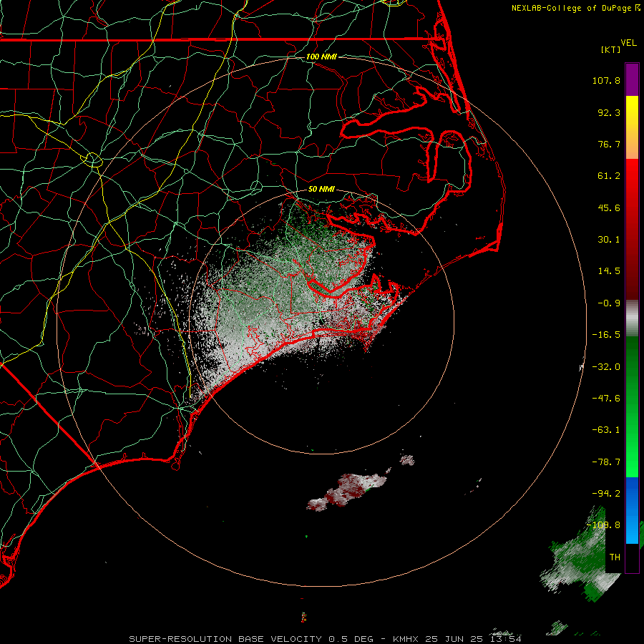The height and width of the screenshot is (644, 644).
Task: Click the -47.6 velocity scale value
Action: (x=606, y=399)
